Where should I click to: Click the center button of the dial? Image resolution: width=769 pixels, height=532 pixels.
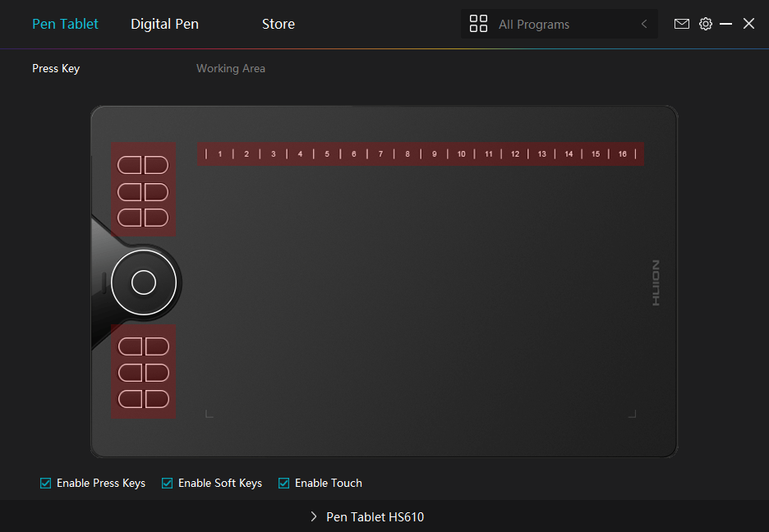144,282
